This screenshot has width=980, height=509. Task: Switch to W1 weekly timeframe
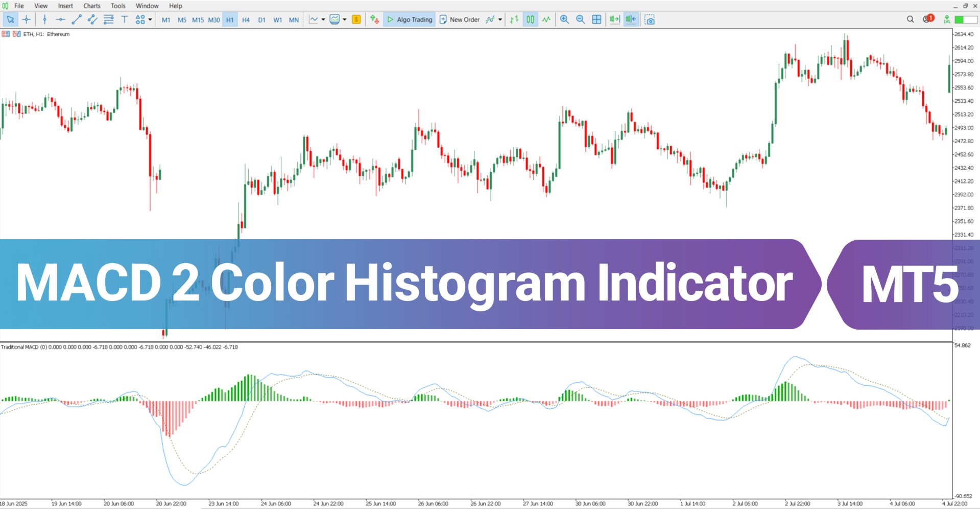click(x=277, y=20)
